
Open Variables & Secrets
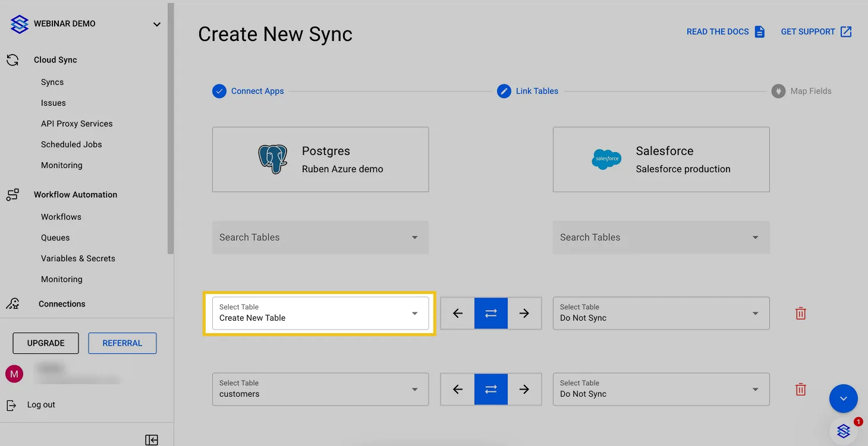(x=78, y=259)
